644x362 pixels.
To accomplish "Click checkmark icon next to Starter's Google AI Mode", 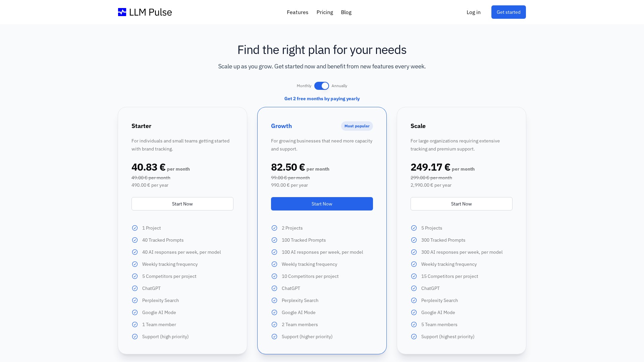I will [x=135, y=312].
